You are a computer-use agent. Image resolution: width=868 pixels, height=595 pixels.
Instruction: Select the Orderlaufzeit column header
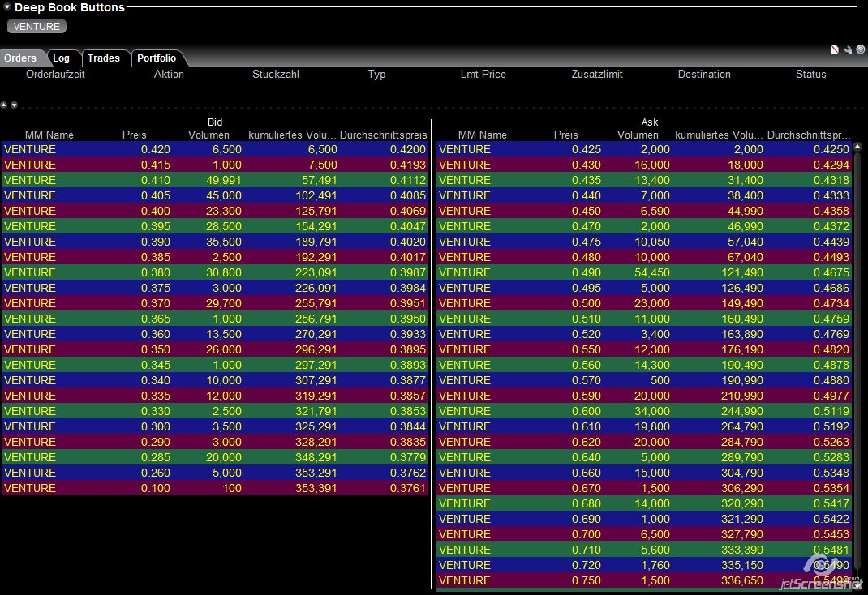click(55, 74)
